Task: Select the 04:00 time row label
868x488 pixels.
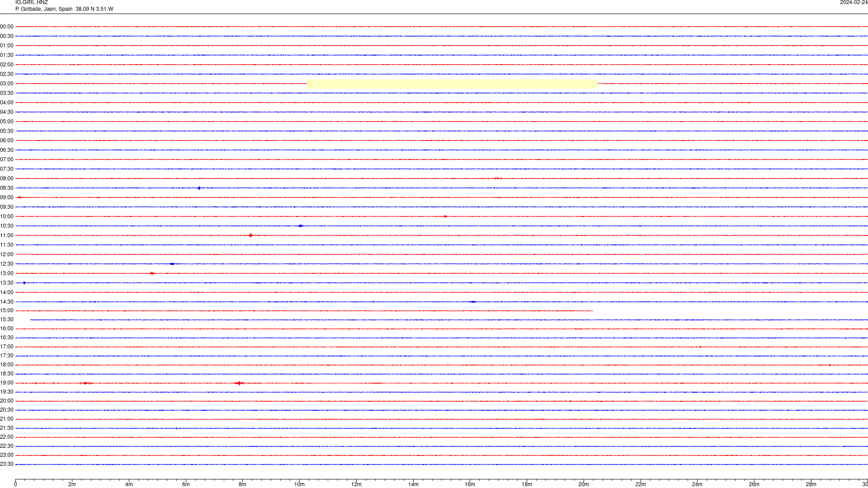Action: click(x=7, y=103)
